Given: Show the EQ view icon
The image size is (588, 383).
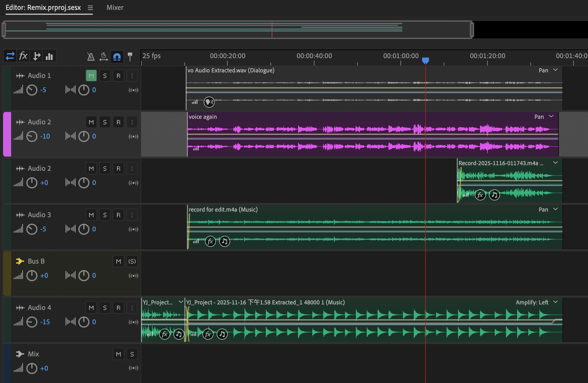Looking at the screenshot, I should point(49,56).
